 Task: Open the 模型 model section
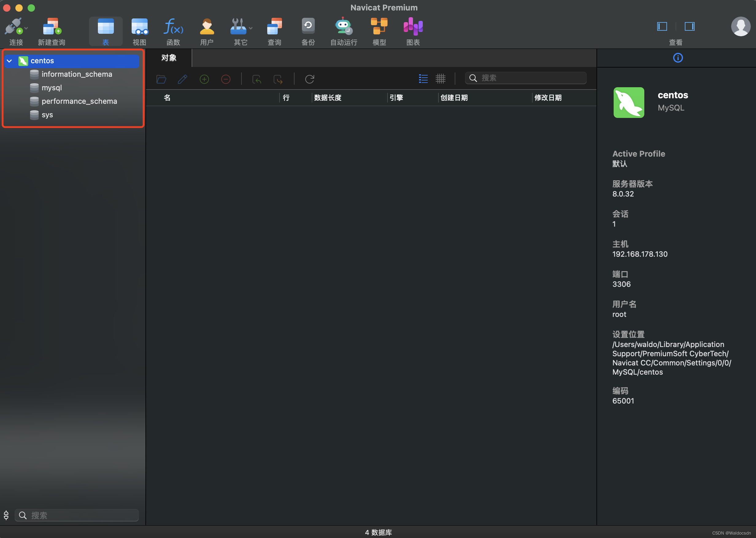pyautogui.click(x=379, y=31)
